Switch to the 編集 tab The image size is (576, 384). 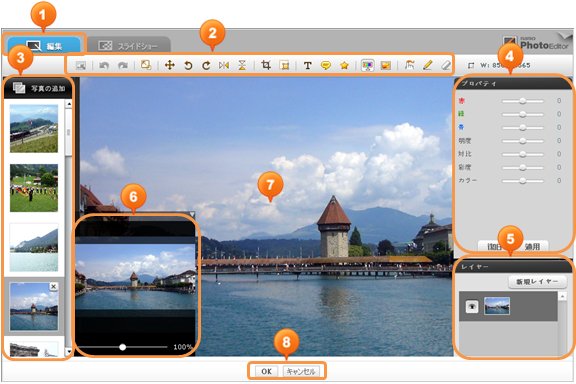(x=44, y=46)
